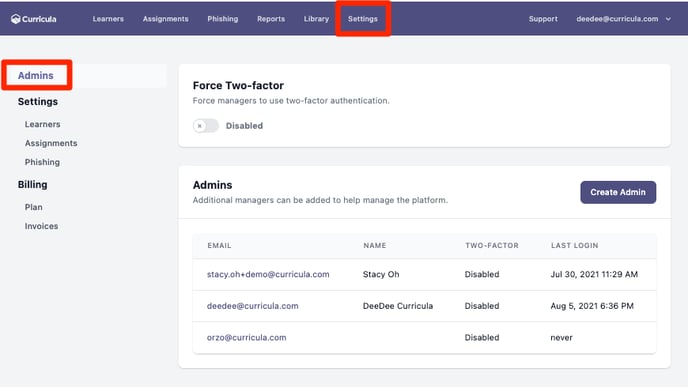Go to Phishing in the top navigation
Screen dimensions: 688x387
(x=222, y=19)
